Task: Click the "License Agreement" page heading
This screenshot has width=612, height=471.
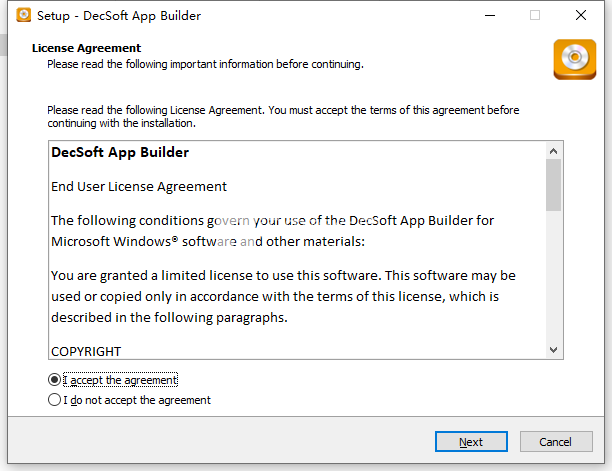Action: pyautogui.click(x=86, y=48)
